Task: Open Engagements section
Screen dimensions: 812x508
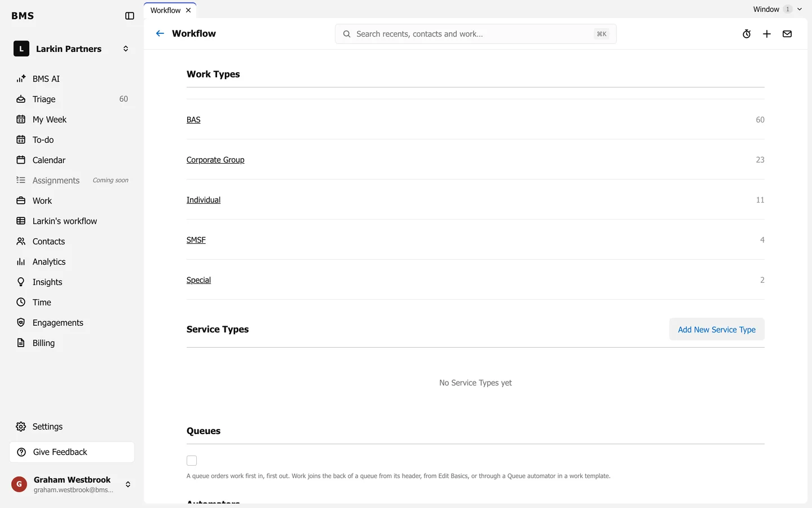Action: click(x=72, y=322)
